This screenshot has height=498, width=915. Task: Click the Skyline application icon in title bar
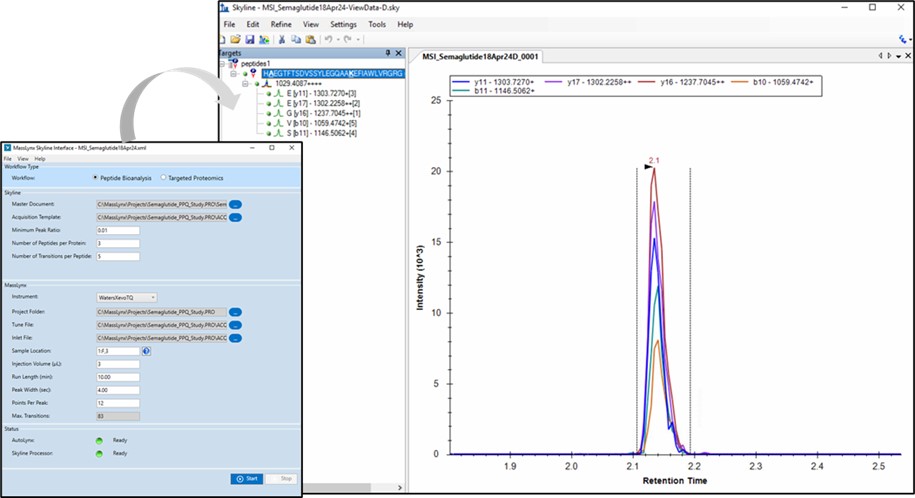(225, 8)
